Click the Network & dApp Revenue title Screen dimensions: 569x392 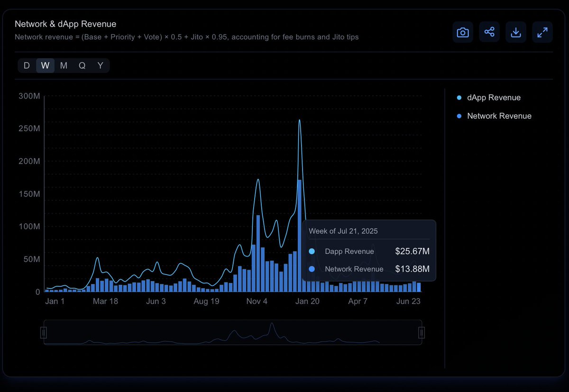pyautogui.click(x=65, y=24)
